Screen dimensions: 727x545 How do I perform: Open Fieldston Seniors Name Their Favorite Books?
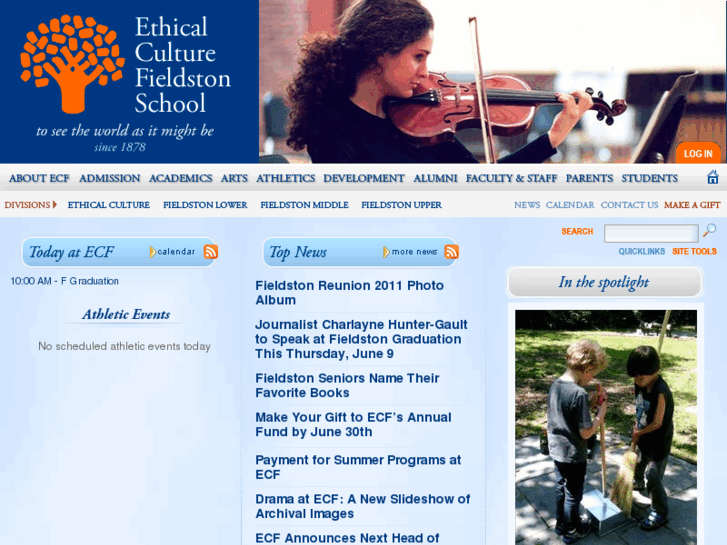(347, 385)
